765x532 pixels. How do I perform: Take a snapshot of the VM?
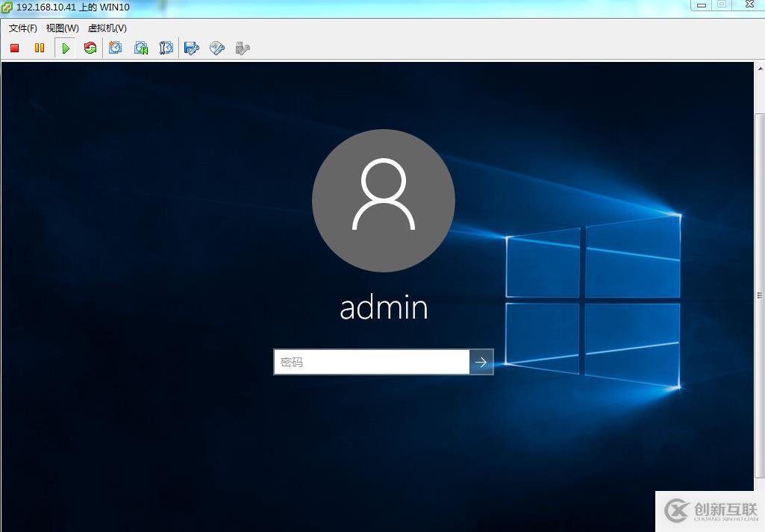(x=116, y=48)
